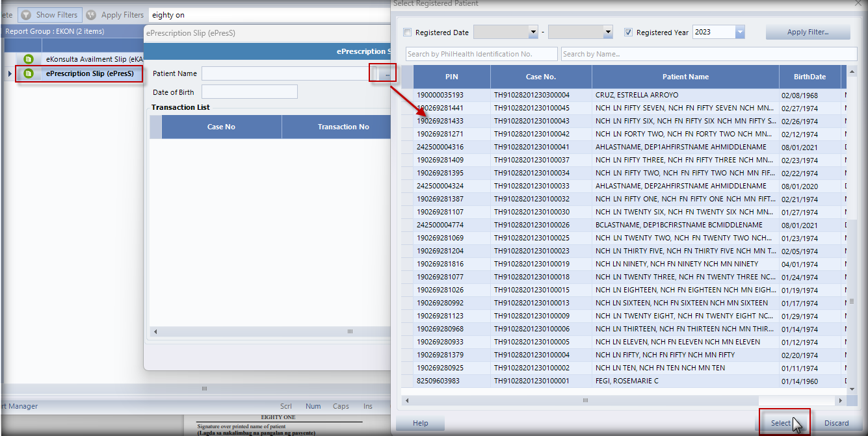Click the Apply Filters icon in toolbar
The width and height of the screenshot is (868, 436).
click(92, 15)
